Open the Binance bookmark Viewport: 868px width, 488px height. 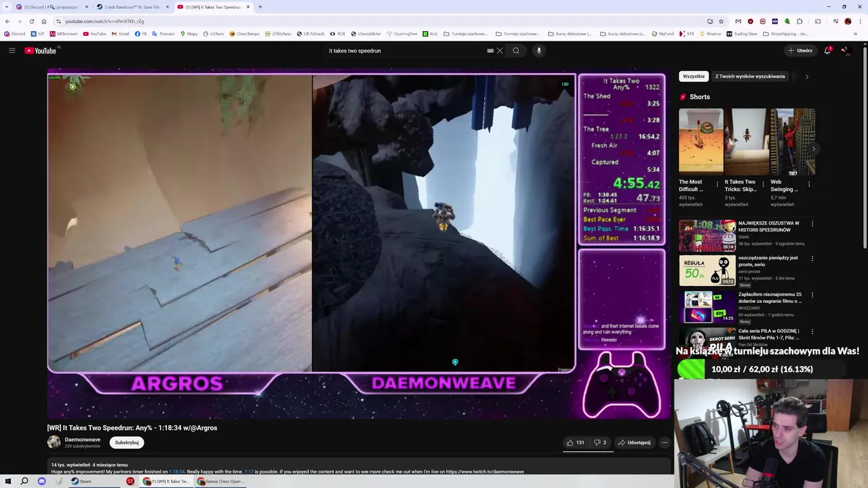(710, 33)
